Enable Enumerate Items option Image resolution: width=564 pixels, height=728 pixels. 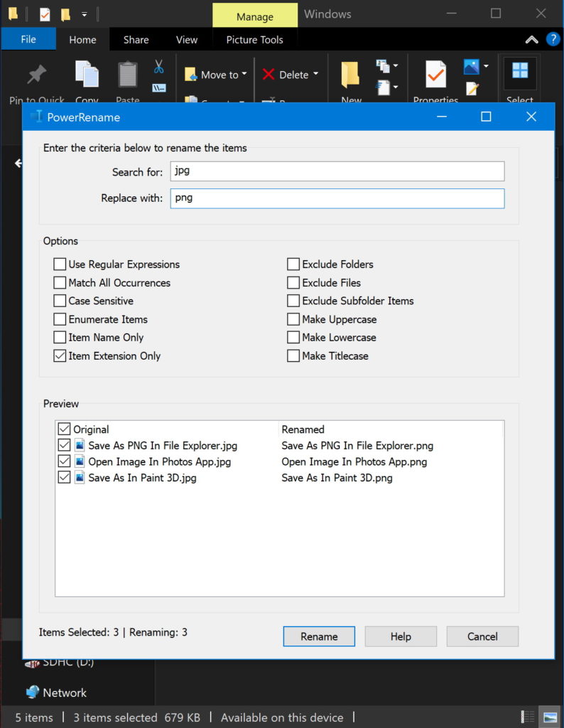click(x=60, y=319)
